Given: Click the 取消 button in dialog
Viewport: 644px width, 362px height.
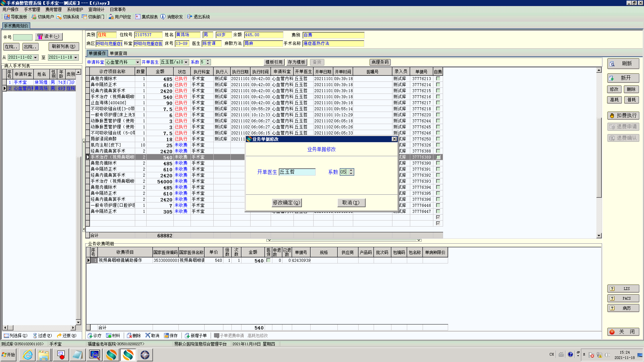Looking at the screenshot, I should coord(351,203).
